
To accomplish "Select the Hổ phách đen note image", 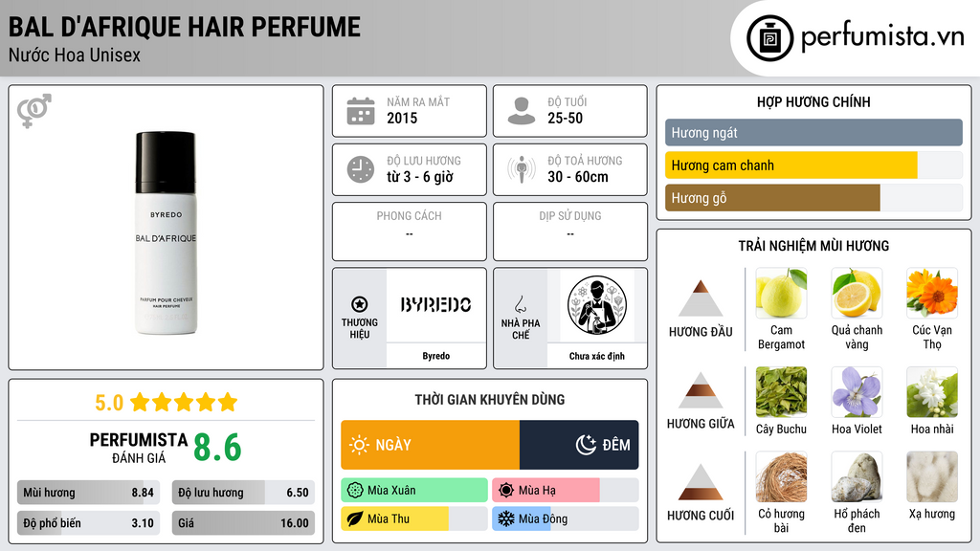I will pyautogui.click(x=857, y=476).
